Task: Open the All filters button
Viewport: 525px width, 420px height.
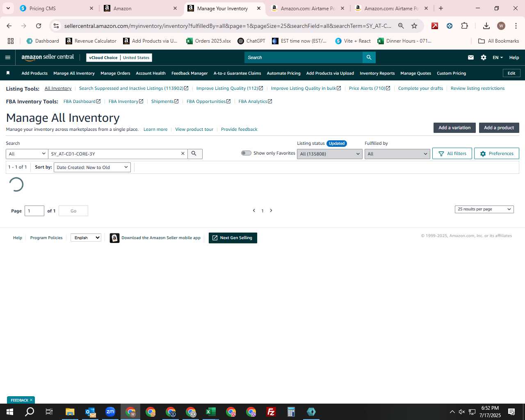Action: (452, 153)
